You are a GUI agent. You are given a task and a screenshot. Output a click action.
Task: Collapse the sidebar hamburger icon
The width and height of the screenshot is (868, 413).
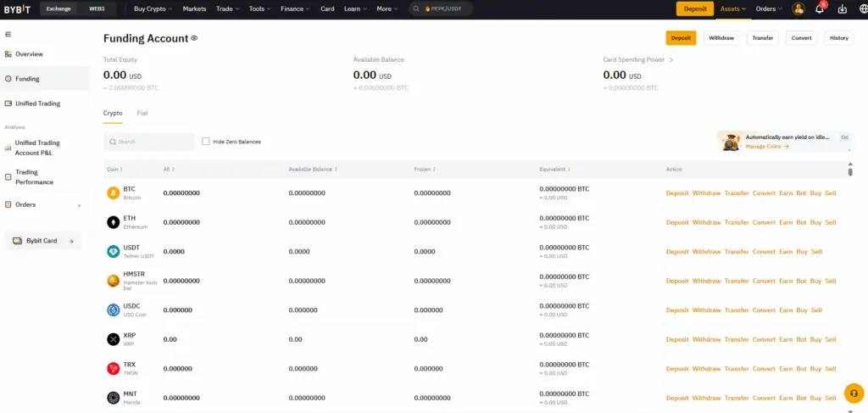pos(8,34)
